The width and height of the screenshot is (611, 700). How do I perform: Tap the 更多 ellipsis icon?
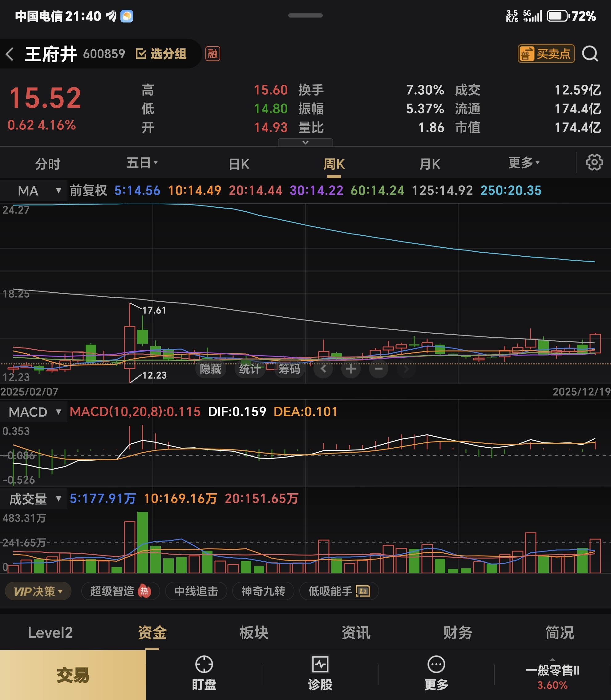coord(436,665)
